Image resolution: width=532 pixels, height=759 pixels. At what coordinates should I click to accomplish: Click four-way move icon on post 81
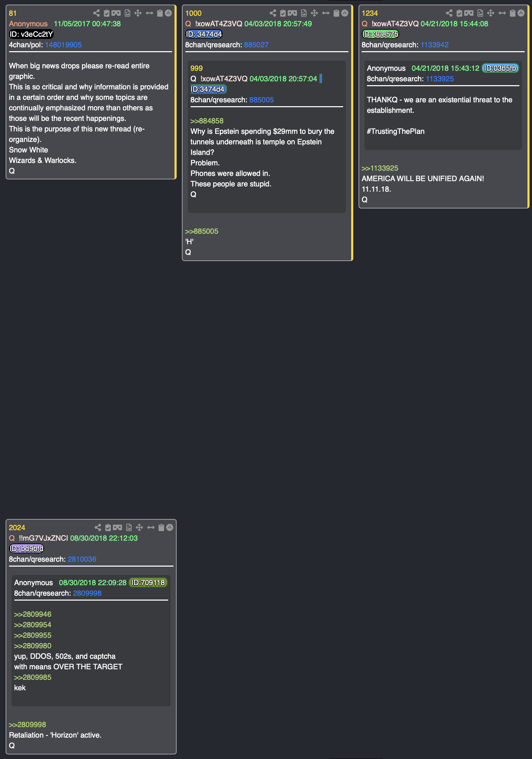(138, 13)
